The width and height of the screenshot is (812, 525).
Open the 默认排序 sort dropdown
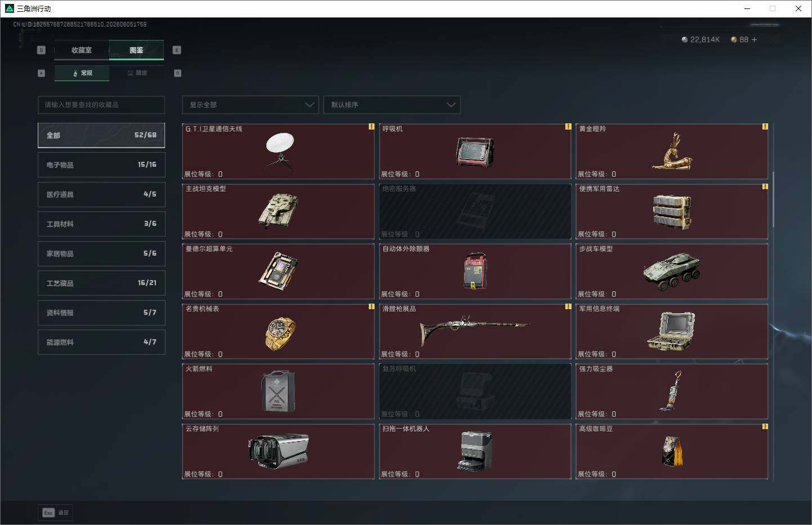pyautogui.click(x=392, y=105)
